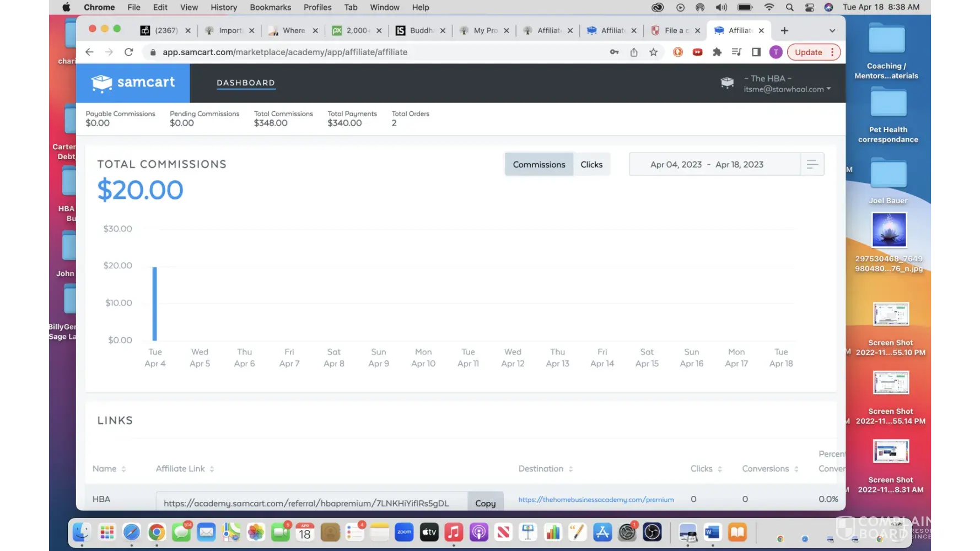
Task: Bookmark this page with the star icon
Action: (653, 52)
